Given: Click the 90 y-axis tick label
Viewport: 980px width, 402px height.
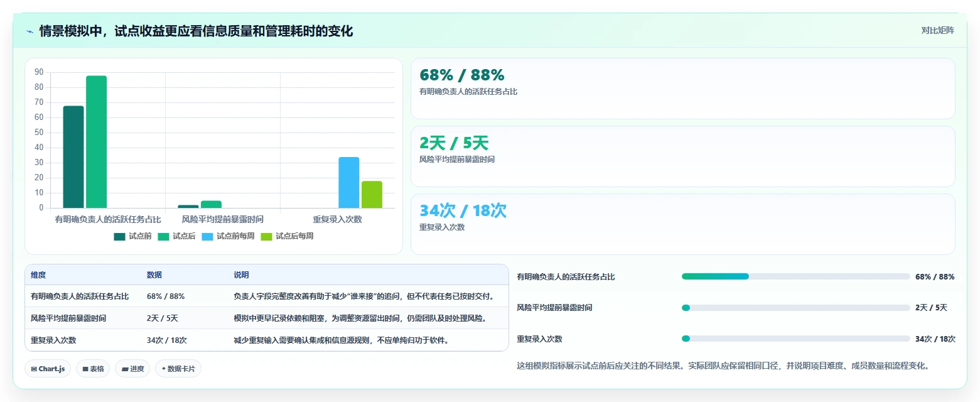Looking at the screenshot, I should coord(39,72).
